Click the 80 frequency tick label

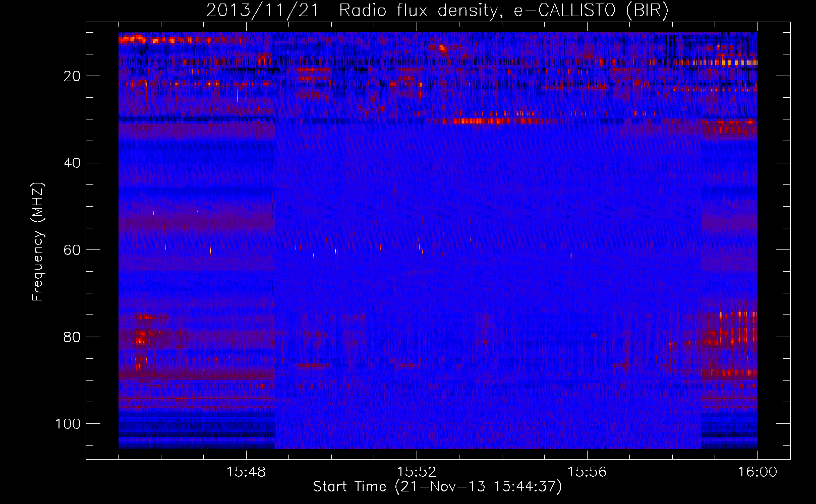pyautogui.click(x=73, y=337)
